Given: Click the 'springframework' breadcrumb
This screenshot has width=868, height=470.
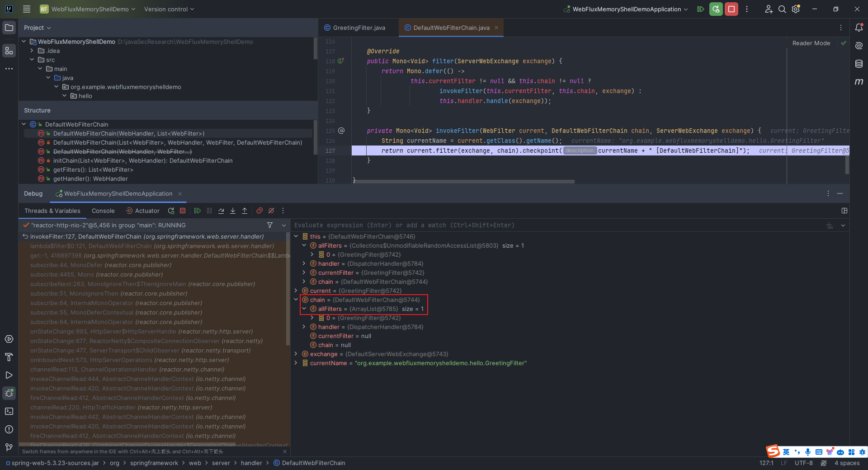Looking at the screenshot, I should [154, 463].
